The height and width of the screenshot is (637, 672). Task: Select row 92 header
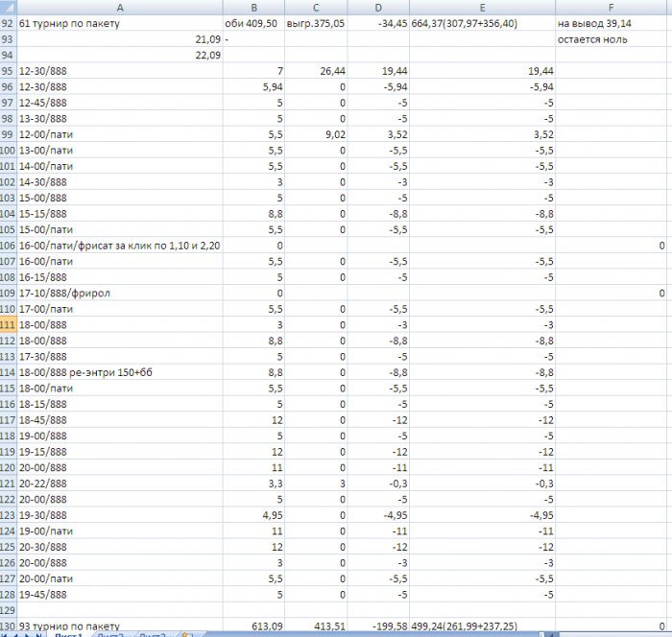click(x=8, y=23)
